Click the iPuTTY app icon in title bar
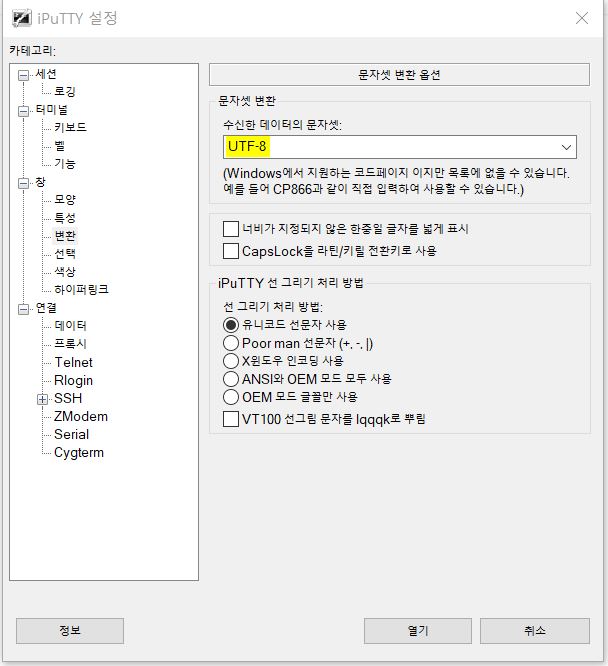Screen dimensions: 608x666 [x=21, y=18]
